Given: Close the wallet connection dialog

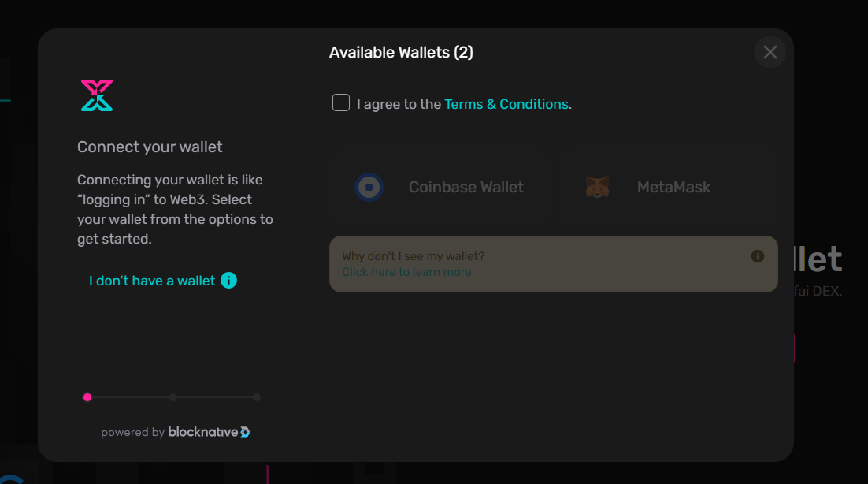Looking at the screenshot, I should [x=770, y=52].
